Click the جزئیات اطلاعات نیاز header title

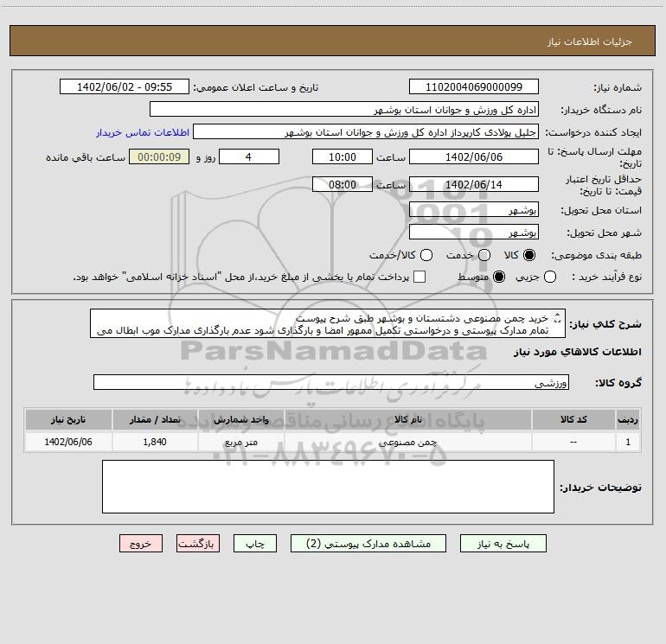point(590,41)
